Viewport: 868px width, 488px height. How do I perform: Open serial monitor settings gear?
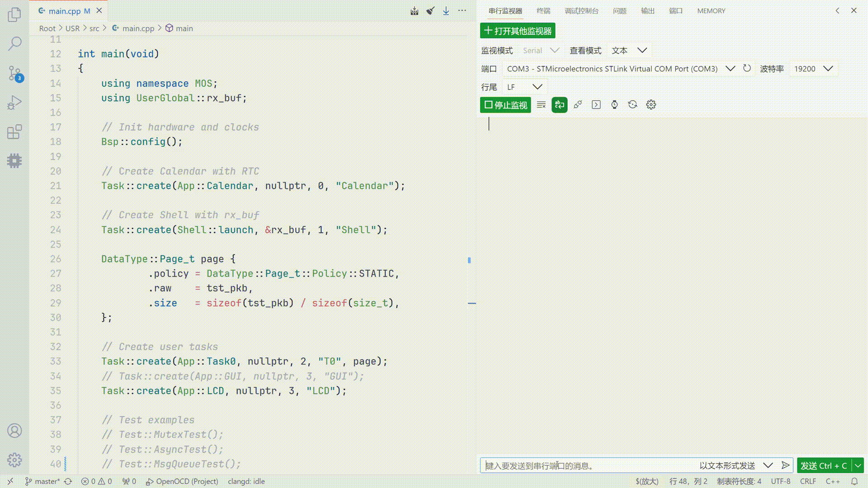tap(651, 105)
